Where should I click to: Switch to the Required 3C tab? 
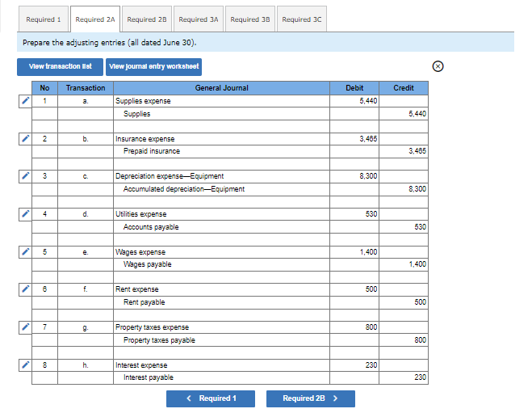[302, 19]
